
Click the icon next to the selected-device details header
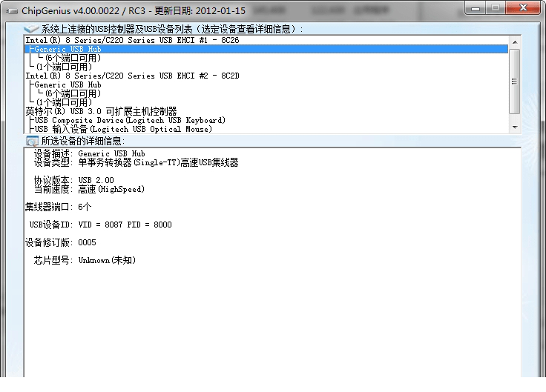click(x=32, y=141)
